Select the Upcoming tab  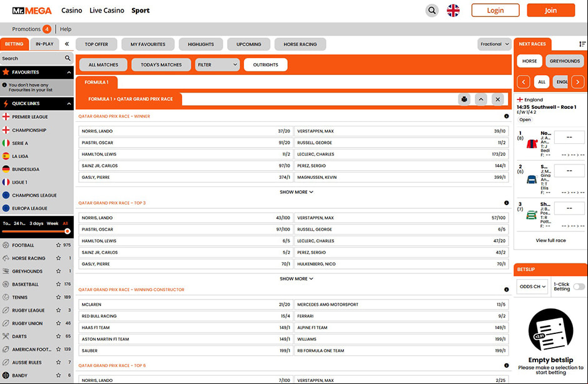tap(248, 44)
